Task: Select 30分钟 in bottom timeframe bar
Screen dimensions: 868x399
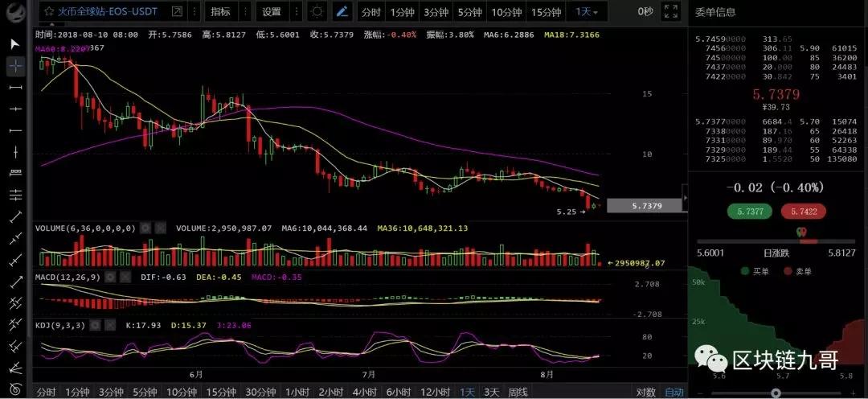Action: pos(261,393)
